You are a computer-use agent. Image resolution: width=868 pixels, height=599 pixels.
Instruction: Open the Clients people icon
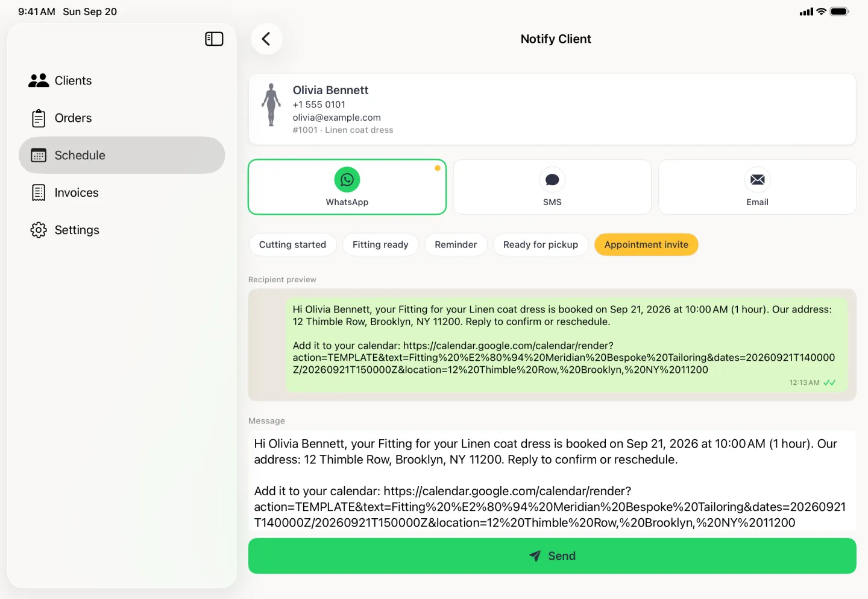point(39,81)
